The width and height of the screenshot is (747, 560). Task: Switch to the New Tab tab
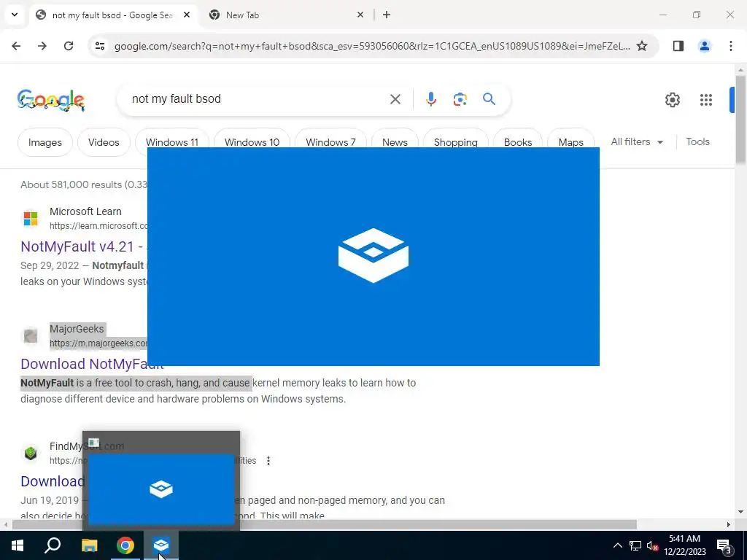coord(285,15)
